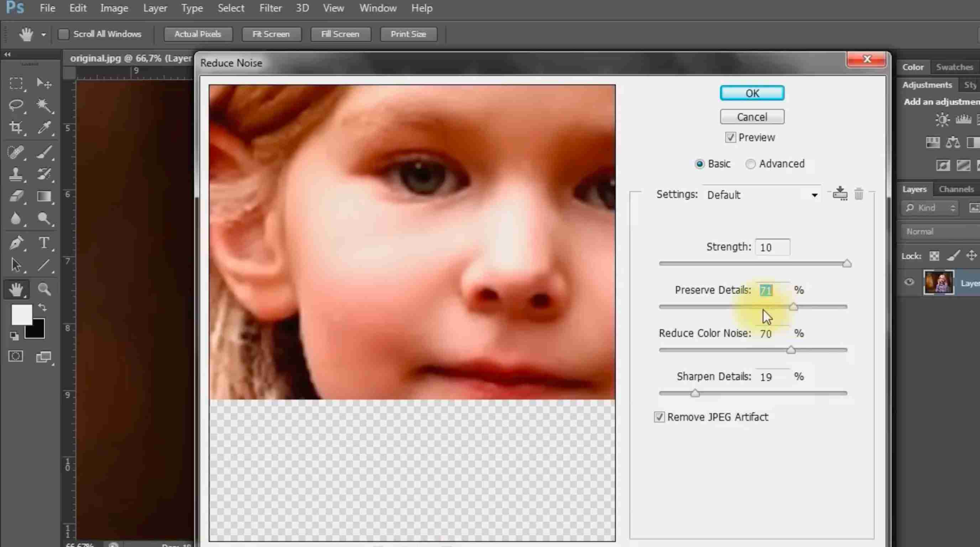Screen dimensions: 980x547
Task: Click OK in Reduce Noise dialog
Action: (752, 93)
